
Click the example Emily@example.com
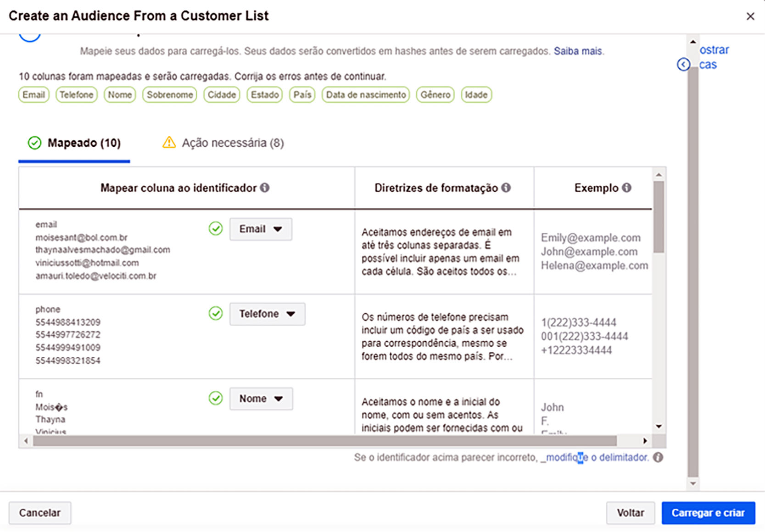[x=591, y=238]
